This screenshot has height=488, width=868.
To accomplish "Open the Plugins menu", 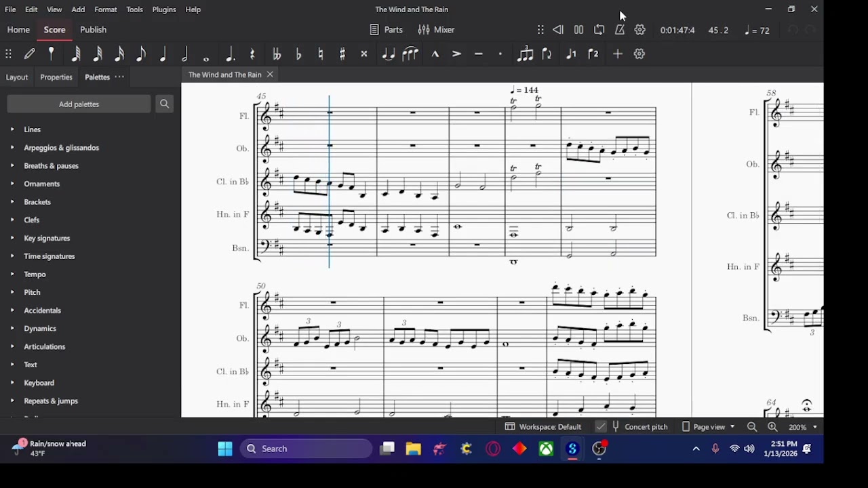I will point(164,9).
